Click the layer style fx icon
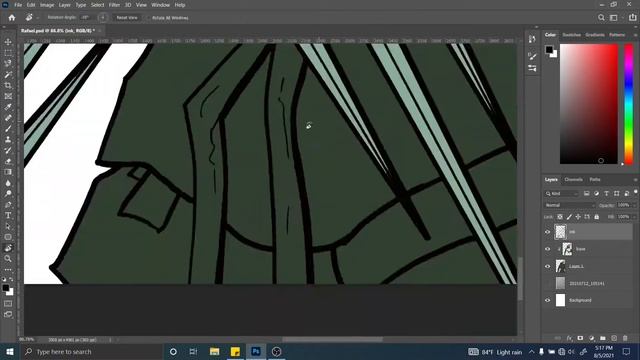The width and height of the screenshot is (640, 360). [569, 338]
